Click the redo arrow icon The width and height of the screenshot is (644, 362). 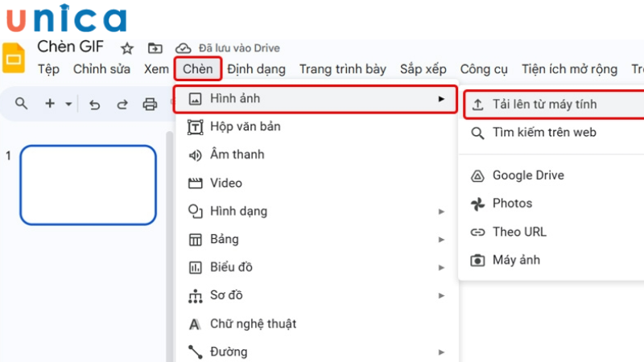click(x=122, y=105)
